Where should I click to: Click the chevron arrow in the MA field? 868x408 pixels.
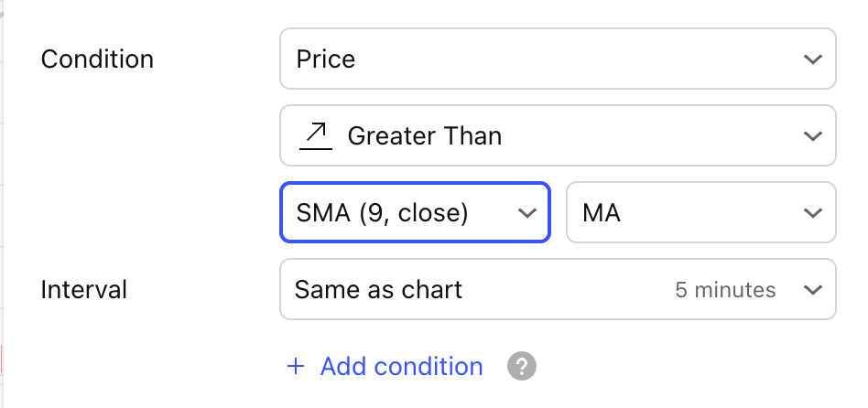coord(811,213)
